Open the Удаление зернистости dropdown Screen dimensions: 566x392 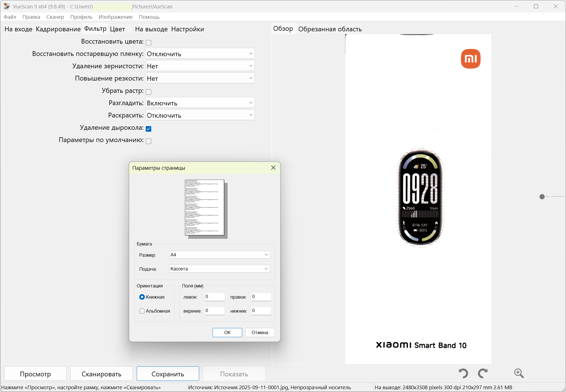tap(200, 66)
